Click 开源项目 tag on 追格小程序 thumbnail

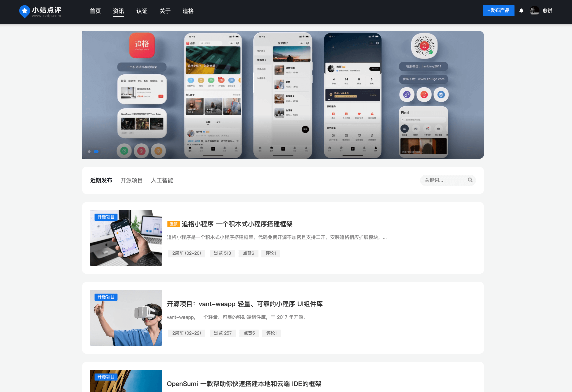point(106,217)
